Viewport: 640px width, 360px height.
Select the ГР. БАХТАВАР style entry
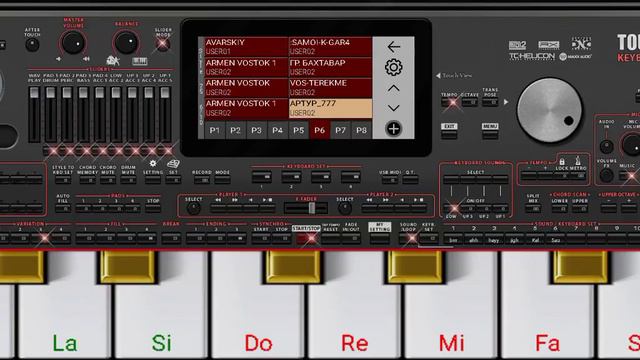click(330, 67)
